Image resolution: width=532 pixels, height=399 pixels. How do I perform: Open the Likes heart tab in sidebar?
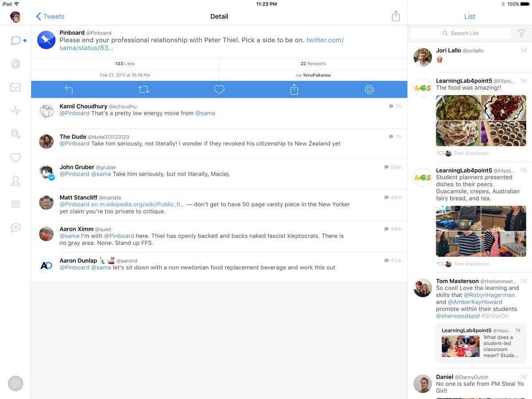[x=16, y=157]
